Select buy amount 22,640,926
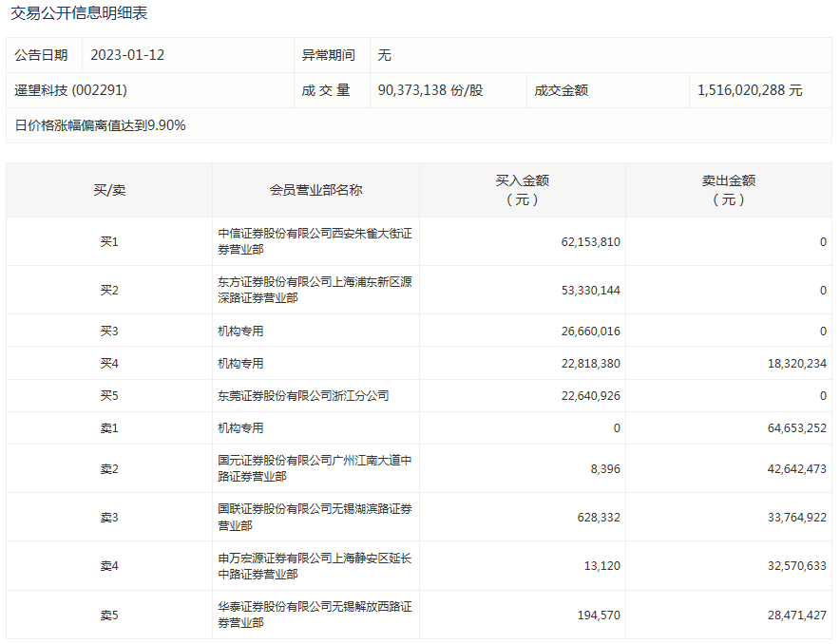Image resolution: width=840 pixels, height=644 pixels. coord(590,395)
